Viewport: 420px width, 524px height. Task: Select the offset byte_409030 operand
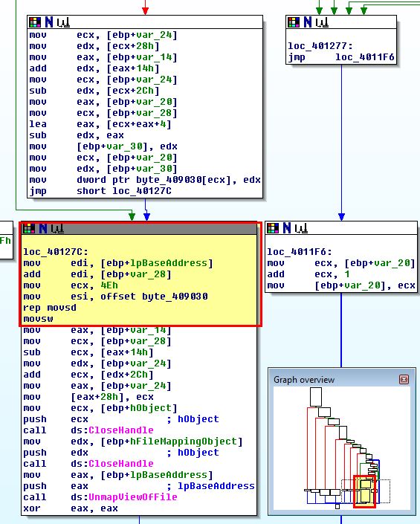pyautogui.click(x=154, y=297)
